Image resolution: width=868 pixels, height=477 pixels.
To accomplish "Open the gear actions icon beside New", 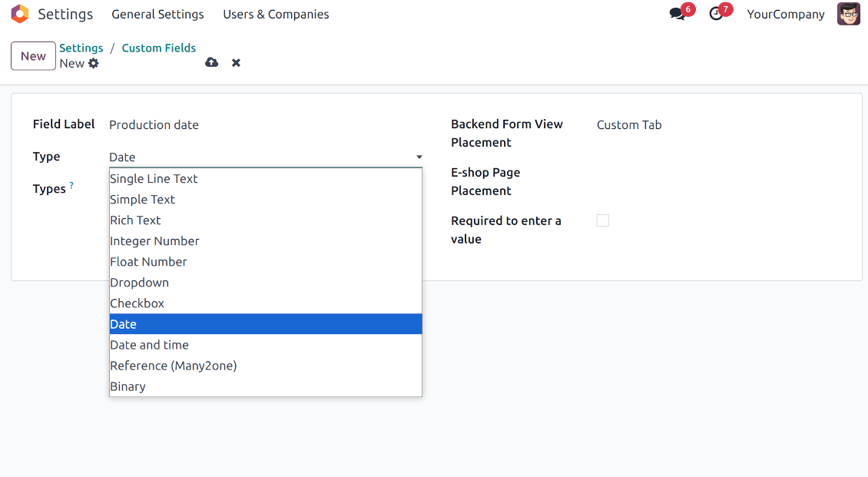I will [94, 64].
